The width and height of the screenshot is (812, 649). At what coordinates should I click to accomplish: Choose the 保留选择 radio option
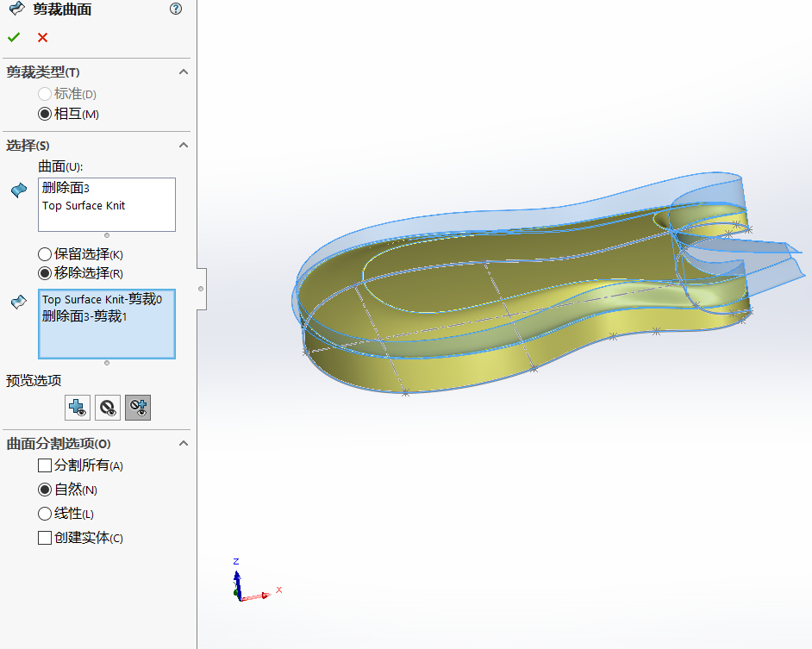45,254
